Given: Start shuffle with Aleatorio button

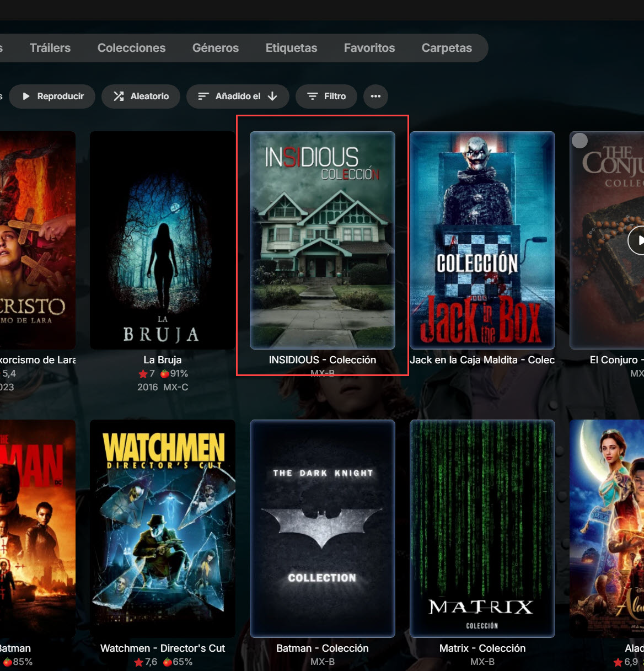Looking at the screenshot, I should [x=141, y=96].
